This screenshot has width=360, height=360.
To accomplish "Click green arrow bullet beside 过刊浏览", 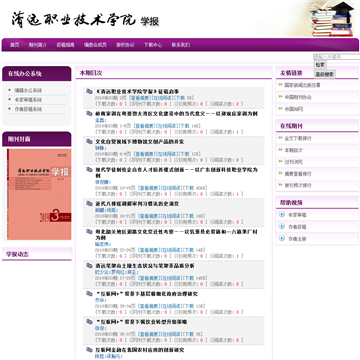I will tap(280, 161).
